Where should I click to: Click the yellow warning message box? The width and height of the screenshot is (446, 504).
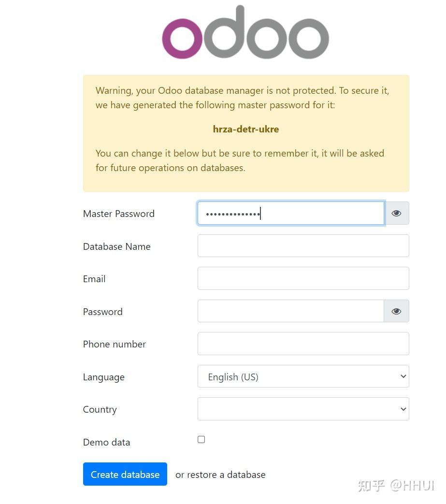(246, 133)
